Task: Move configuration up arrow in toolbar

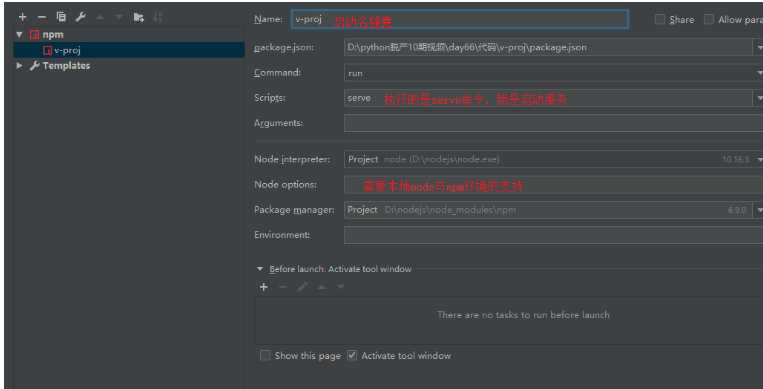Action: click(x=100, y=18)
